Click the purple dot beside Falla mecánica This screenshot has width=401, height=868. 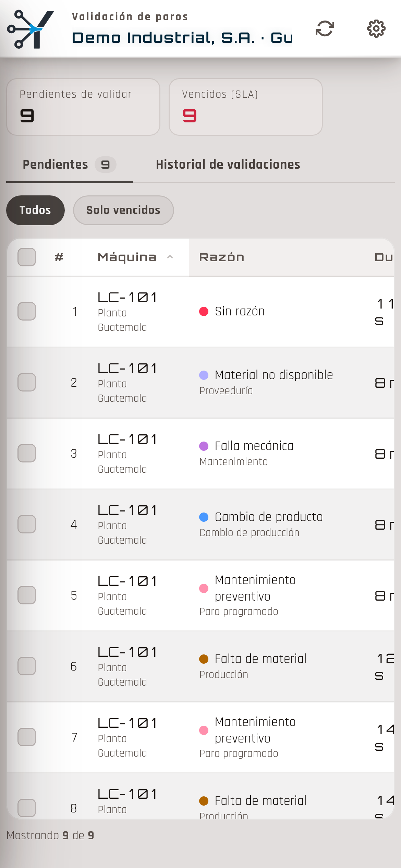pyautogui.click(x=204, y=446)
